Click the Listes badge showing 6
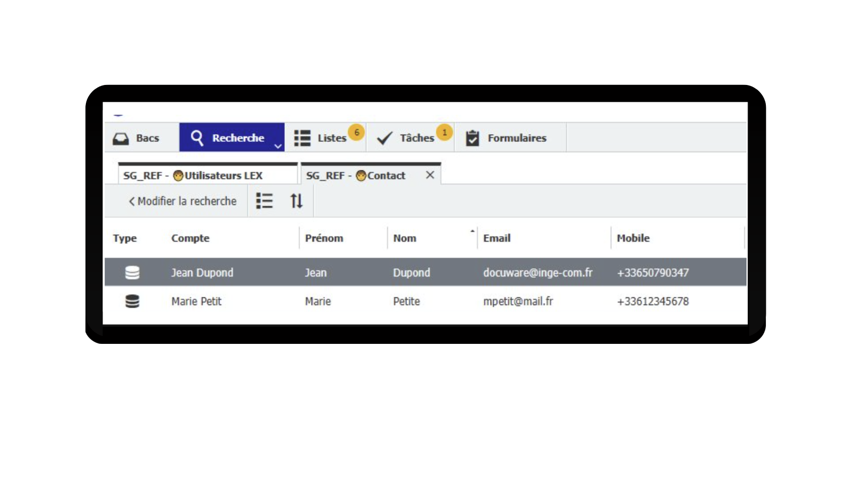Image resolution: width=868 pixels, height=488 pixels. [x=356, y=132]
